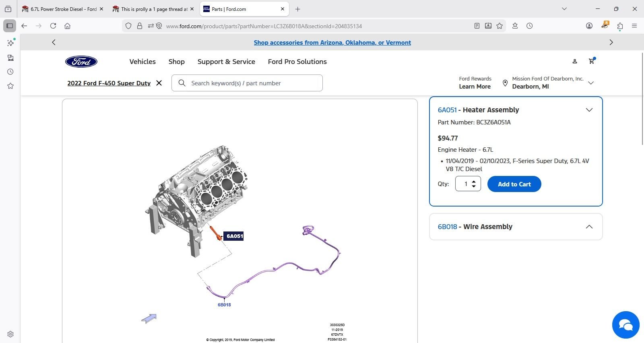Click the Ford account profile icon
Screen dimensions: 644x343
(x=575, y=61)
